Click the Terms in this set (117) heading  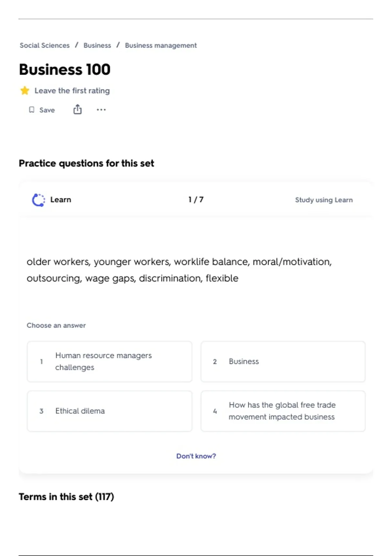[x=66, y=497]
